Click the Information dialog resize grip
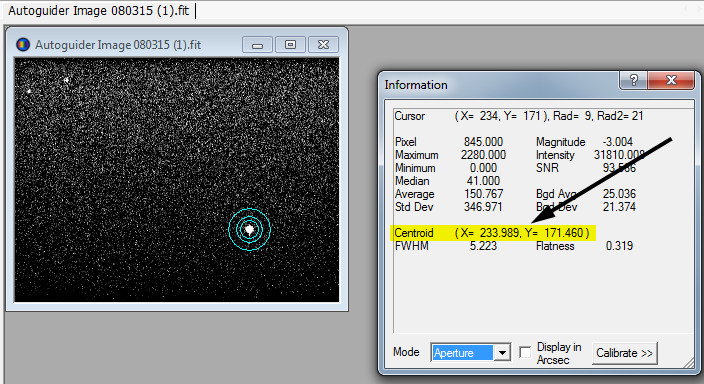The height and width of the screenshot is (384, 704). click(688, 363)
